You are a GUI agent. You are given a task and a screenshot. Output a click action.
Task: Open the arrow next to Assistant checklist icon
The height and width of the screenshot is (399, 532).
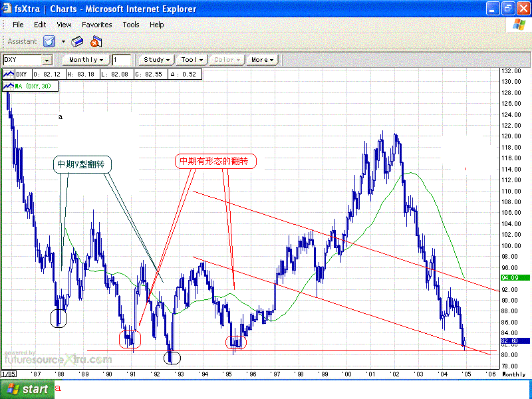tap(63, 41)
